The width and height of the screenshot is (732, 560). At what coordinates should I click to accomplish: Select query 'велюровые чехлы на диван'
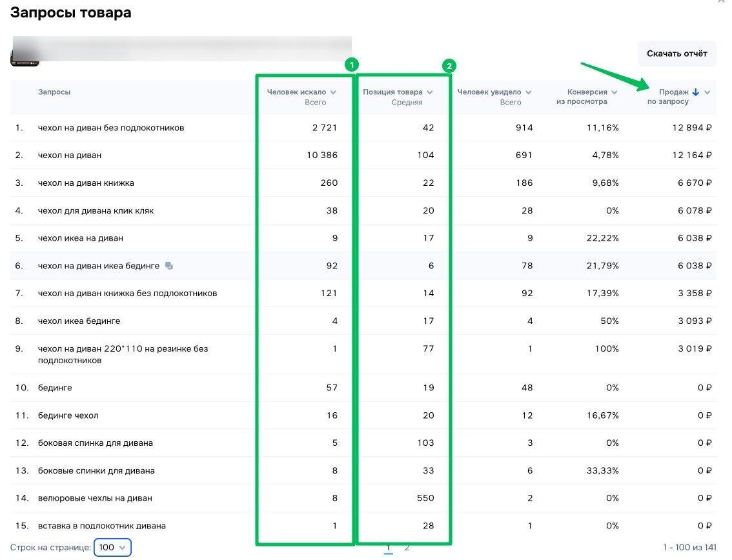(x=95, y=498)
